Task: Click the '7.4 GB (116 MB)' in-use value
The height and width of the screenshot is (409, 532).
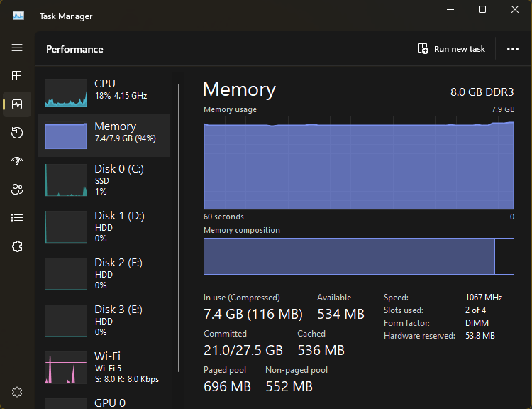Action: click(x=253, y=314)
